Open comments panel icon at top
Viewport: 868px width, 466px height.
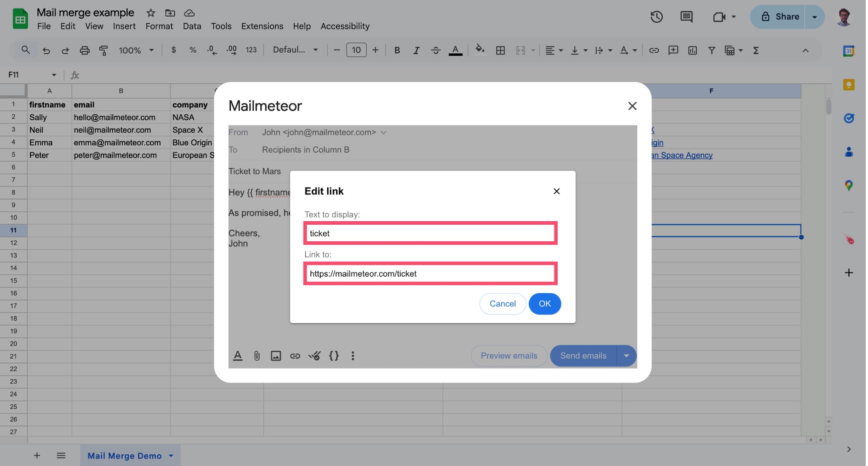click(686, 17)
